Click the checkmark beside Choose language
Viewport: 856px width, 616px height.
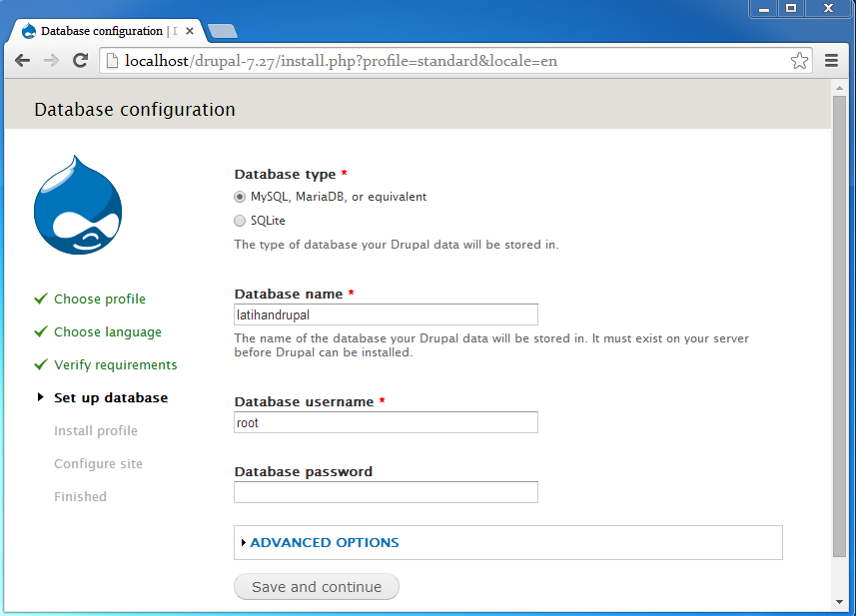click(41, 331)
